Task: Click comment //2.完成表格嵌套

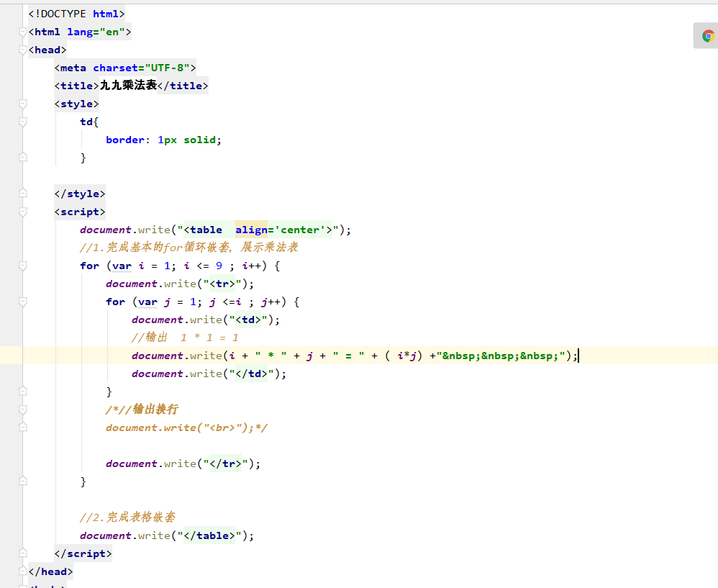Action: coord(128,517)
